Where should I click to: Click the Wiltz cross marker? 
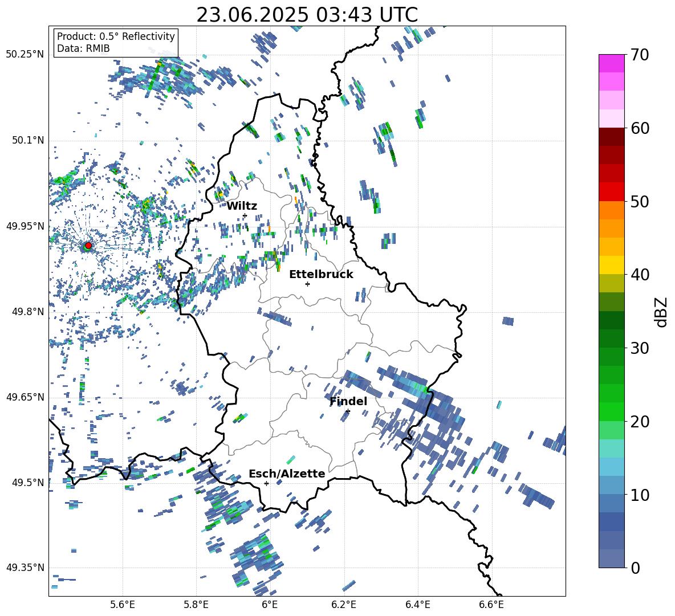[x=245, y=215]
